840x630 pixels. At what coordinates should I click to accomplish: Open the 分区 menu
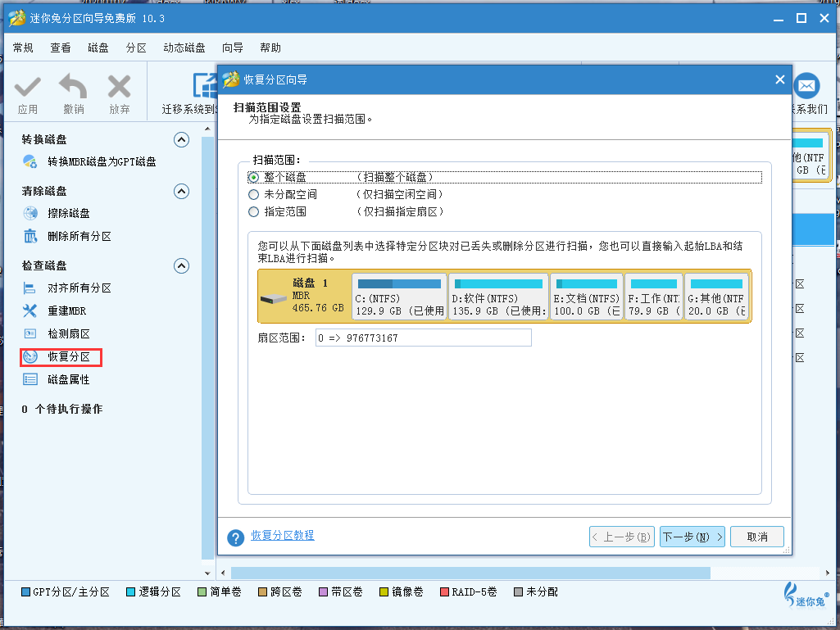(x=136, y=48)
